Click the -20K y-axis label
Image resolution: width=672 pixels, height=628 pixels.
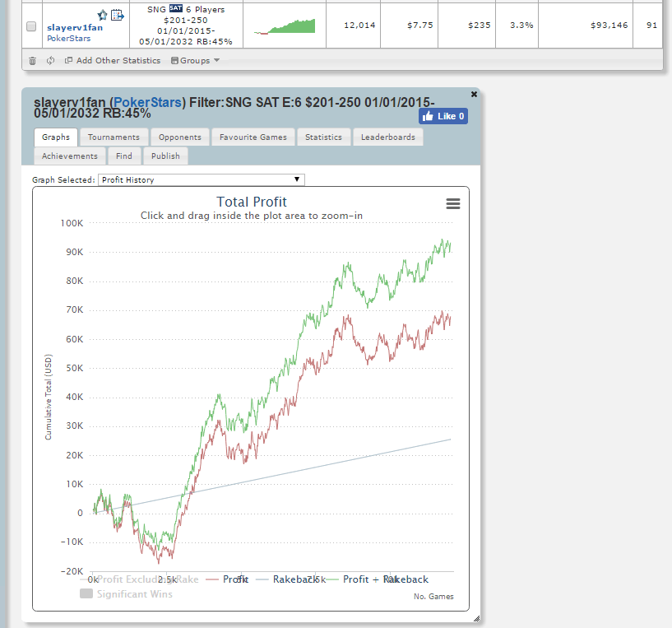72,571
